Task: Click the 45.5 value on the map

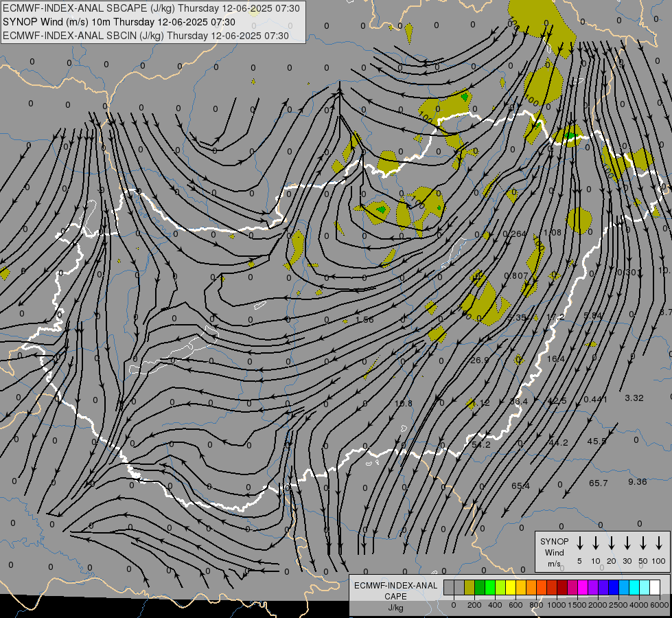Action: [596, 442]
